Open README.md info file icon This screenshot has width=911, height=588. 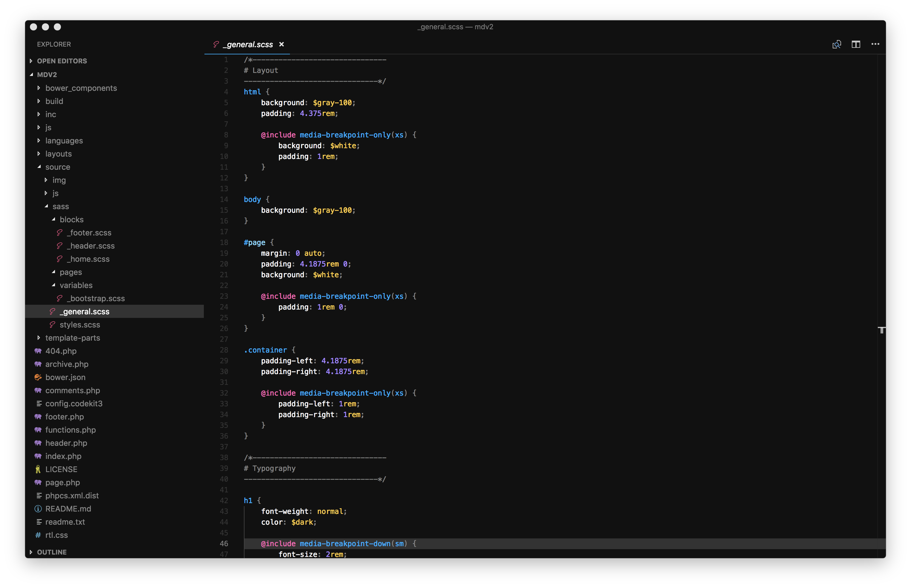coord(38,509)
